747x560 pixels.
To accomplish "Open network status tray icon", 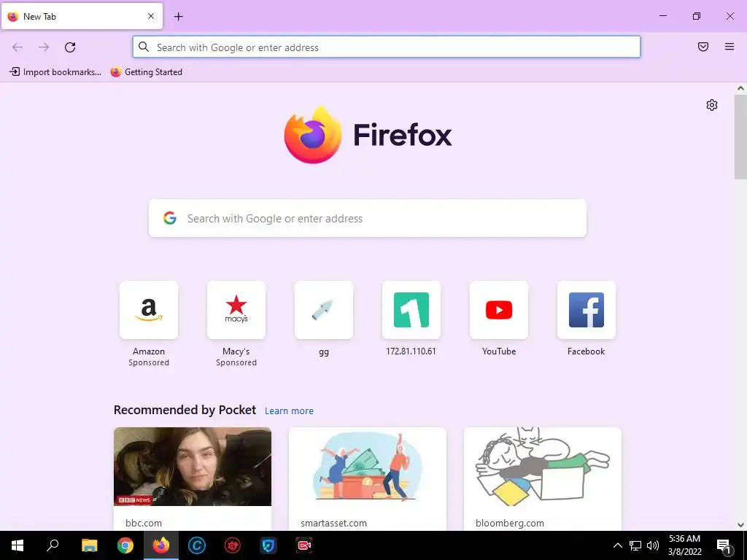I will pyautogui.click(x=635, y=545).
